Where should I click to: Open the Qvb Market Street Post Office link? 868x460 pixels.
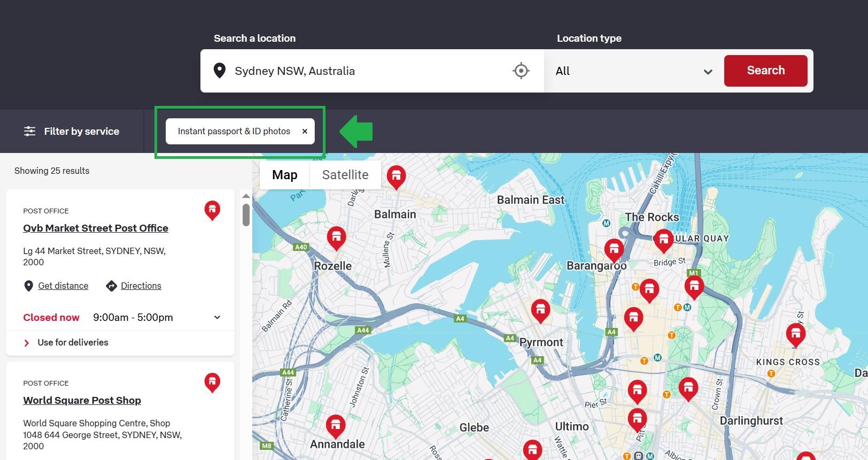click(96, 228)
